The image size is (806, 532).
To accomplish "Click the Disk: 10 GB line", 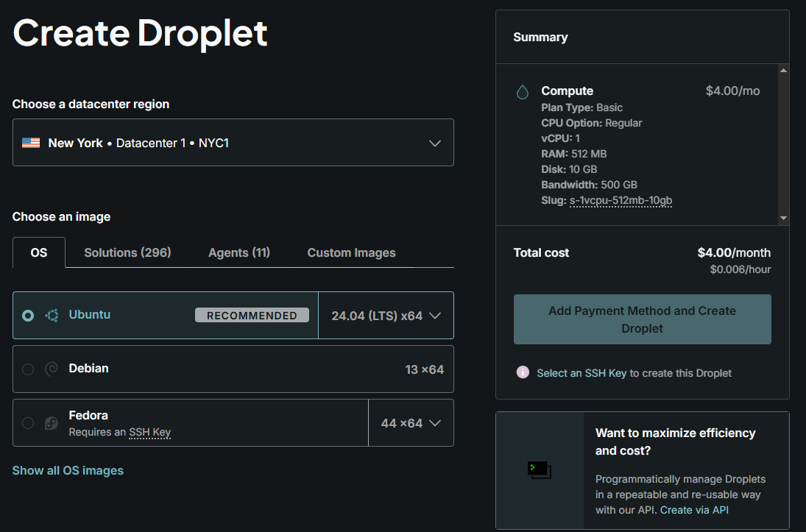I will (x=569, y=169).
